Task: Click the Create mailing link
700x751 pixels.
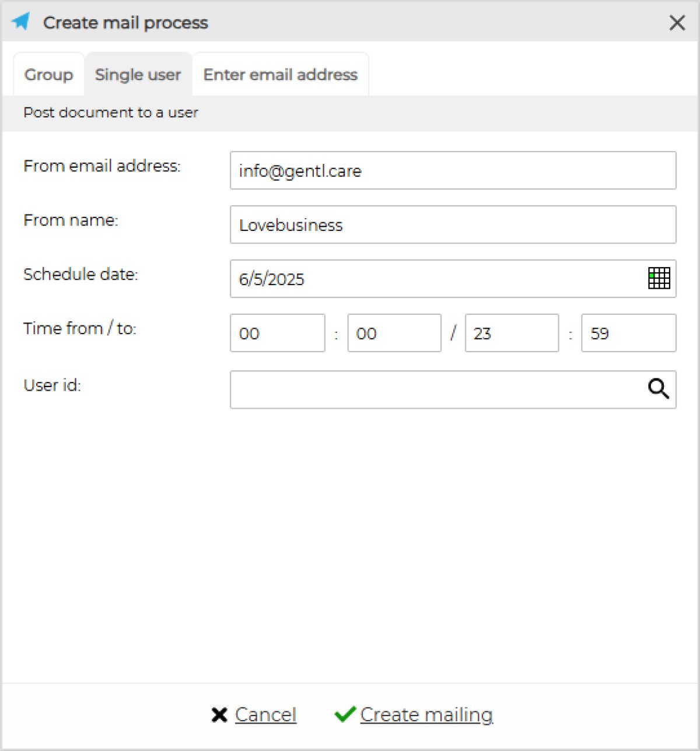Action: coord(426,715)
